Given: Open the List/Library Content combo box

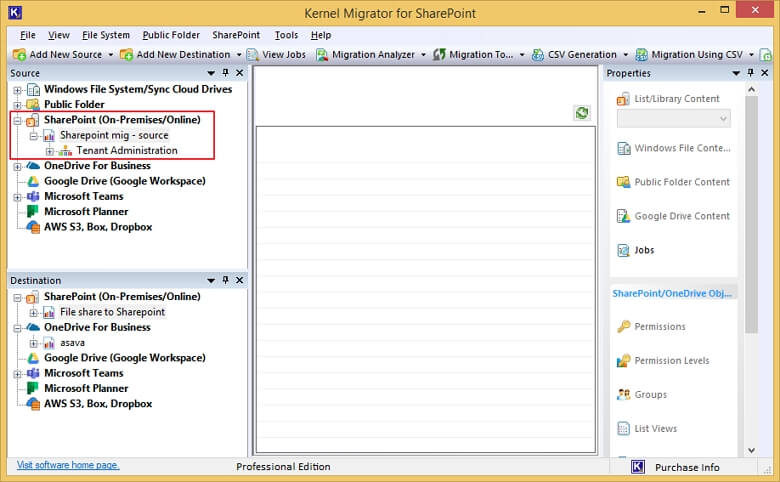Looking at the screenshot, I should pos(674,118).
